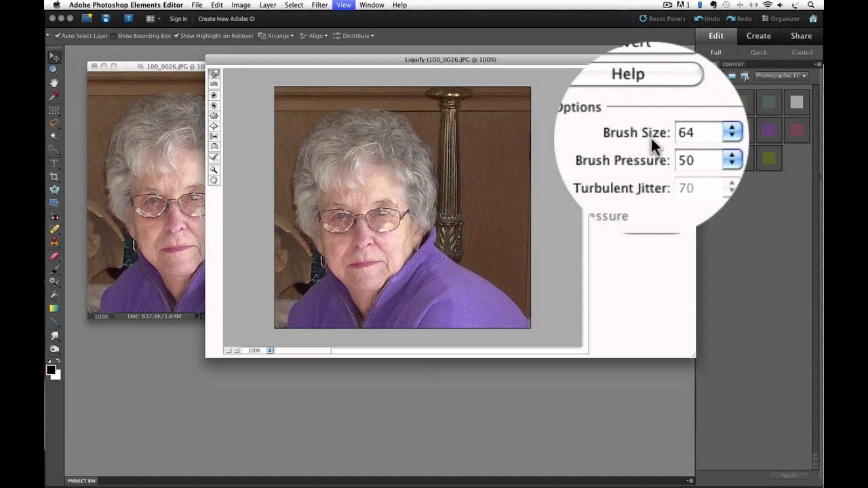The height and width of the screenshot is (488, 868).
Task: Select the Horizontal Type tool
Action: [x=54, y=163]
